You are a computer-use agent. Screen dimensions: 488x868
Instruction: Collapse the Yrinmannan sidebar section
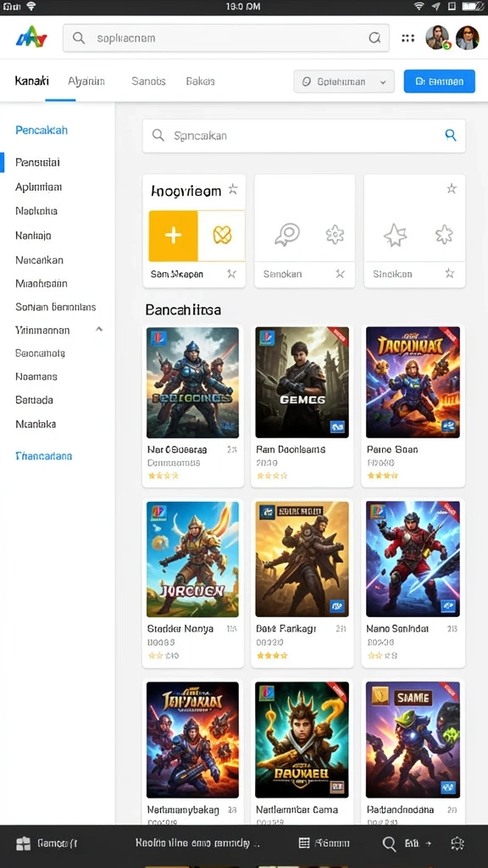(x=99, y=330)
